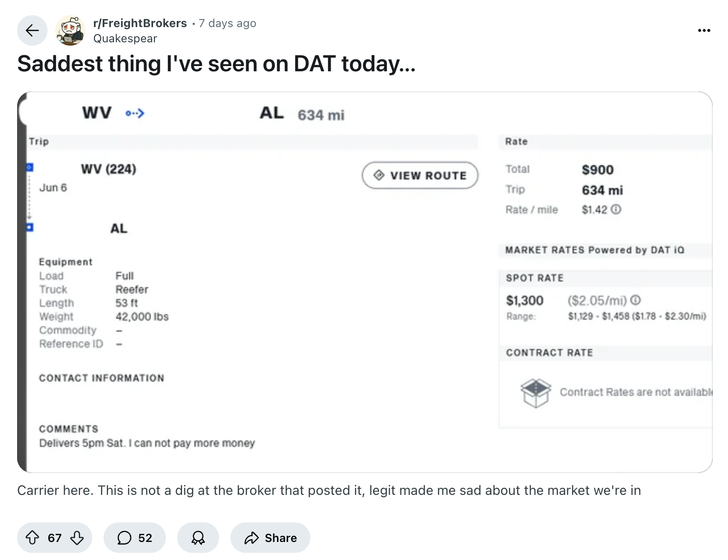The height and width of the screenshot is (560, 728).
Task: Open the r/FreightBrokers subreddit link
Action: (140, 23)
